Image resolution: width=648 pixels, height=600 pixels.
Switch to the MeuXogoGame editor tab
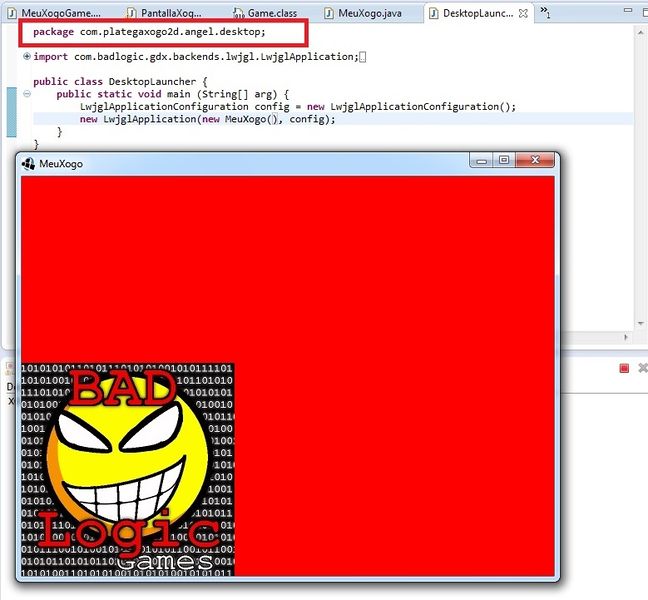pyautogui.click(x=55, y=13)
